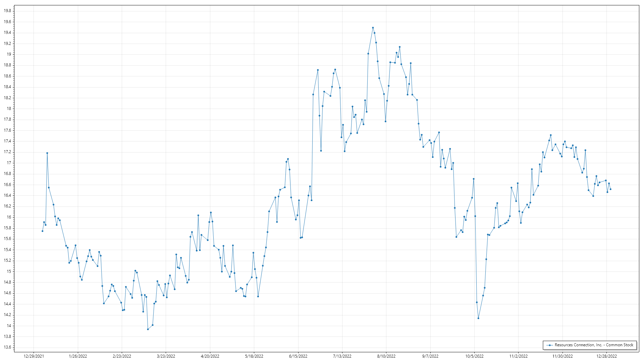Screen dimensions: 644x362
Task: Click the 2/23/2022 x-axis date label
Action: click(x=122, y=356)
